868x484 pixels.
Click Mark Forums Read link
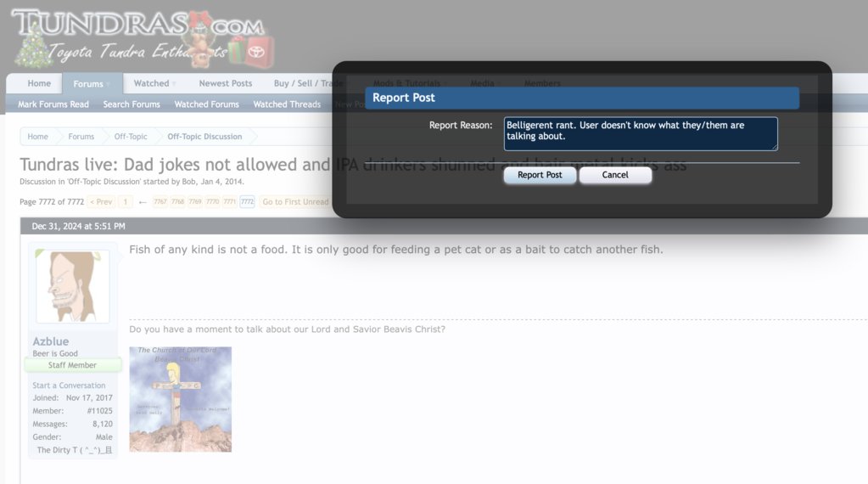(x=53, y=104)
